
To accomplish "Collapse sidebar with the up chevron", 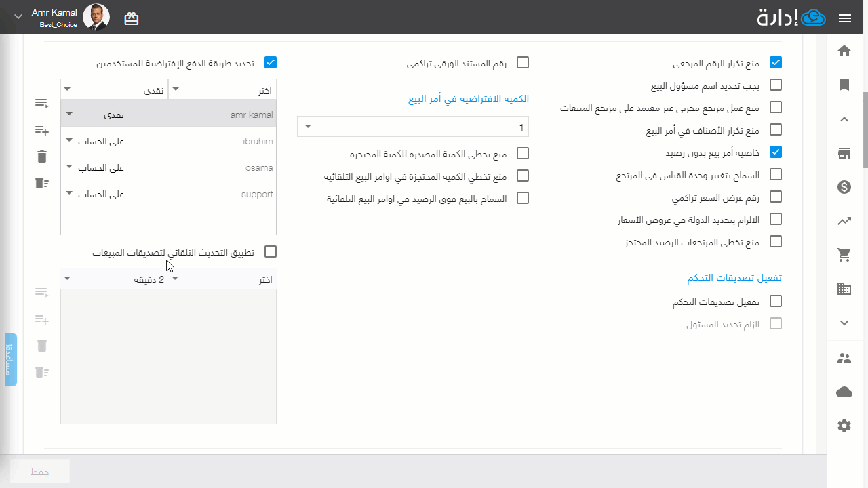I will coord(844,119).
